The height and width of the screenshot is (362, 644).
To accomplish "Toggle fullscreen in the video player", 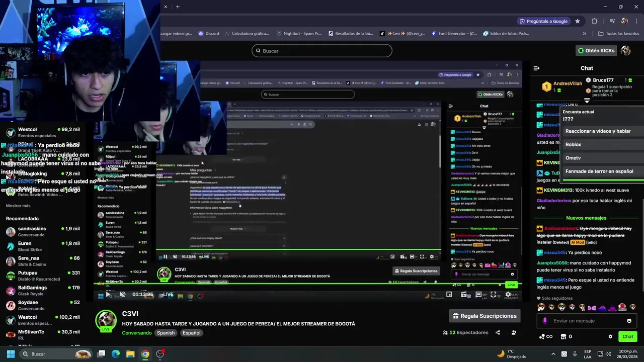I will pyautogui.click(x=493, y=295).
